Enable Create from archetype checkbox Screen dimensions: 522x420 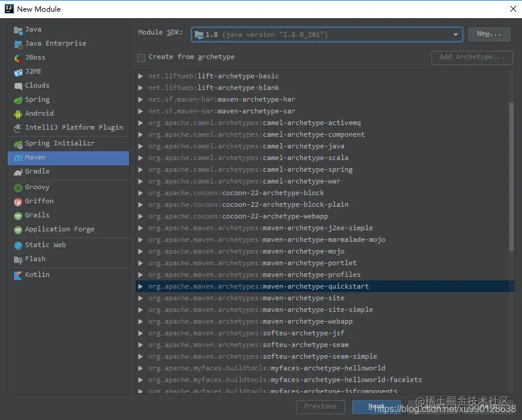(141, 58)
